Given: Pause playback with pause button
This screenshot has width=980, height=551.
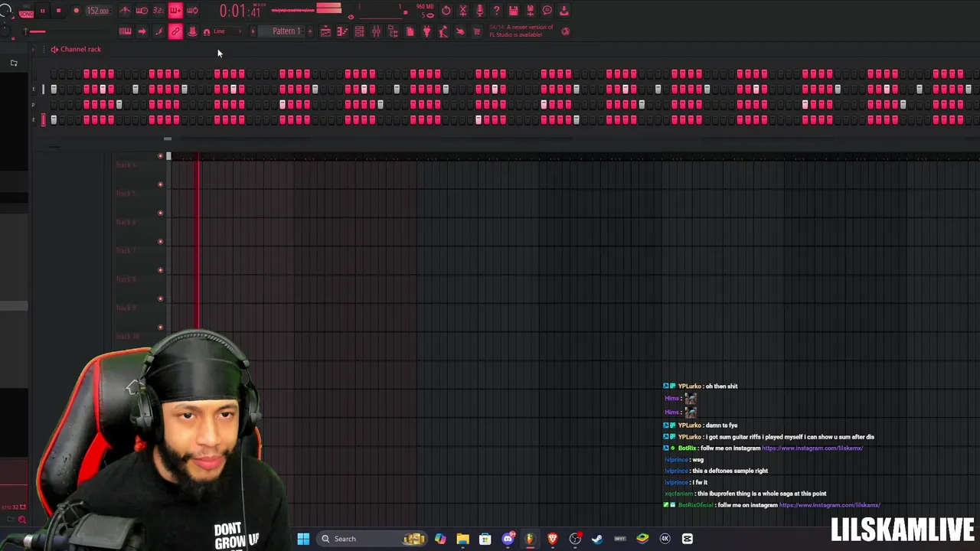Looking at the screenshot, I should [42, 11].
